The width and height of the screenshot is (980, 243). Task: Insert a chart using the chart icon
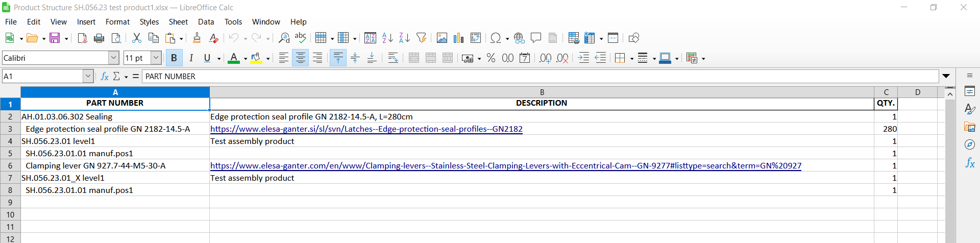[x=458, y=38]
